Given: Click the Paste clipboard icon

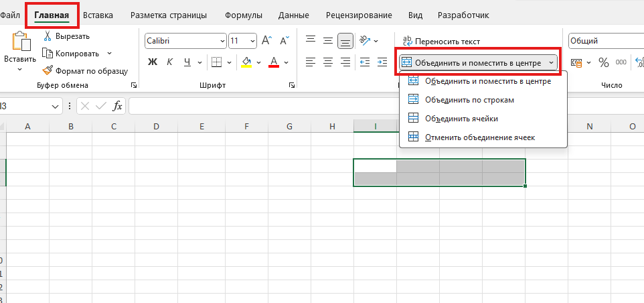Looking at the screenshot, I should (19, 44).
